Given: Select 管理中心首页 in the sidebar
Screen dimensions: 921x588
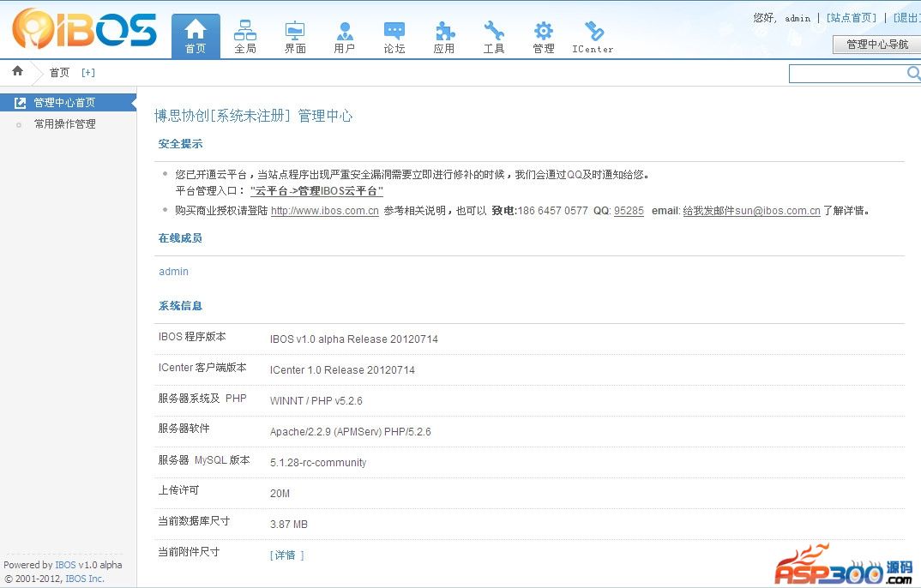Looking at the screenshot, I should (64, 103).
